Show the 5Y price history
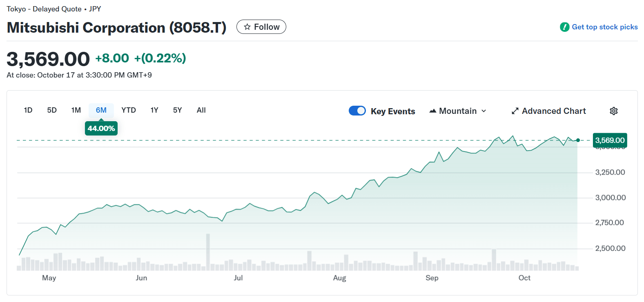644x302 pixels. (177, 110)
